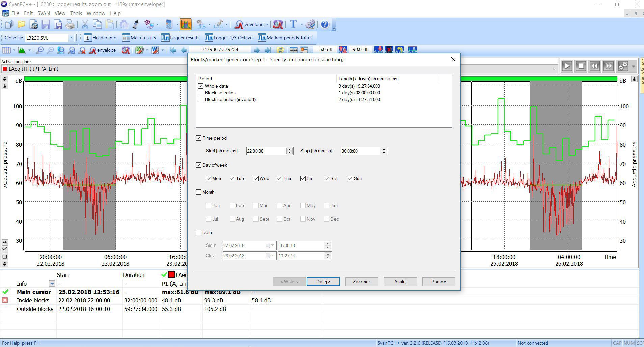Expand the dropdown next to the grid view icon
The image size is (644, 347).
coord(14,50)
